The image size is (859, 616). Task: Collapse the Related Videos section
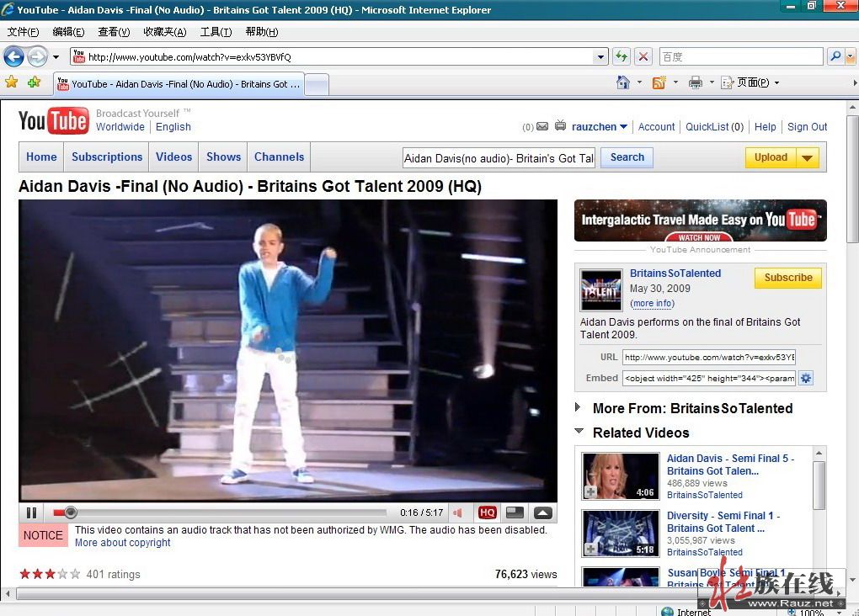tap(579, 432)
